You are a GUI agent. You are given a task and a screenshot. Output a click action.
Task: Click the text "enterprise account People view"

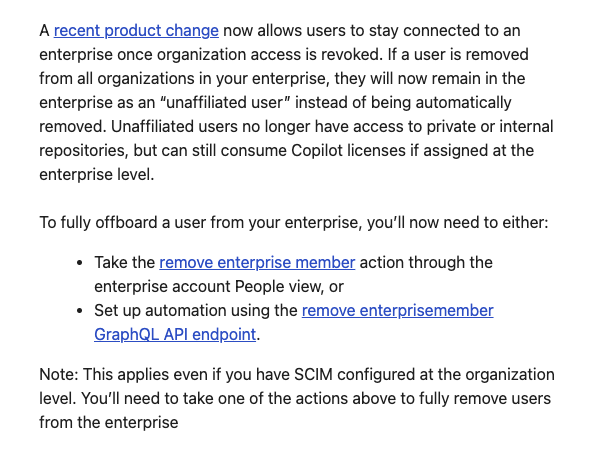(x=206, y=287)
